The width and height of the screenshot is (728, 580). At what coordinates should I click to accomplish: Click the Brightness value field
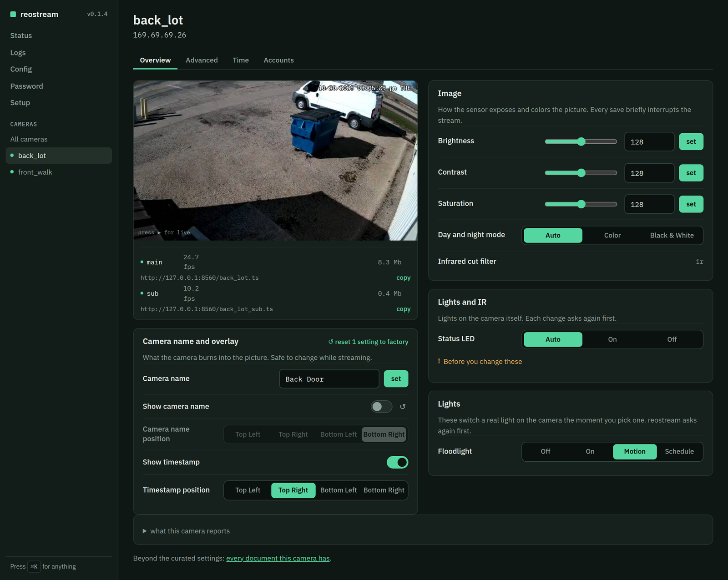pos(649,141)
